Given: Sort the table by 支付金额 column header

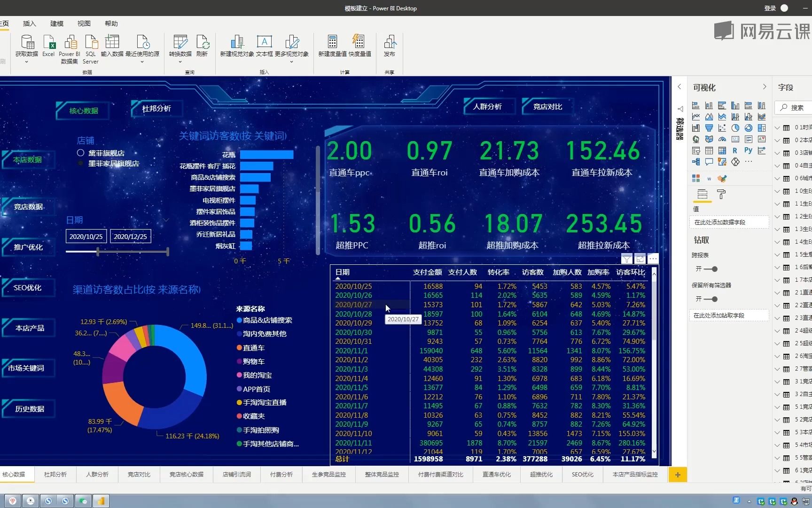Looking at the screenshot, I should coord(427,272).
